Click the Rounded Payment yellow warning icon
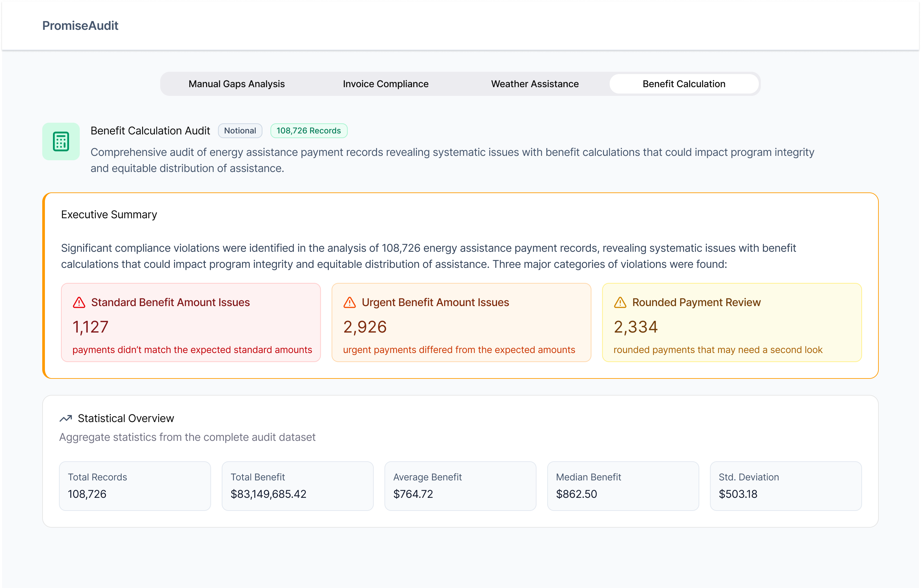 point(620,303)
